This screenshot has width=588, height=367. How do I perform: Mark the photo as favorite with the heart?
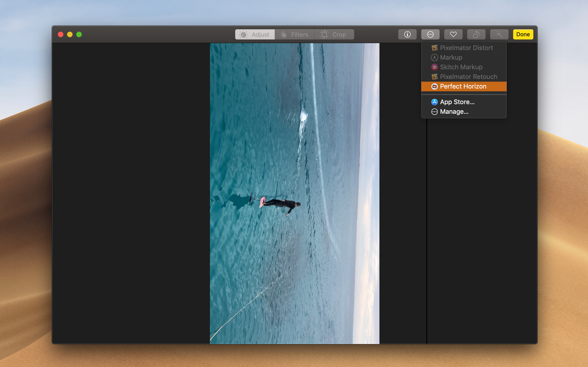pyautogui.click(x=453, y=34)
